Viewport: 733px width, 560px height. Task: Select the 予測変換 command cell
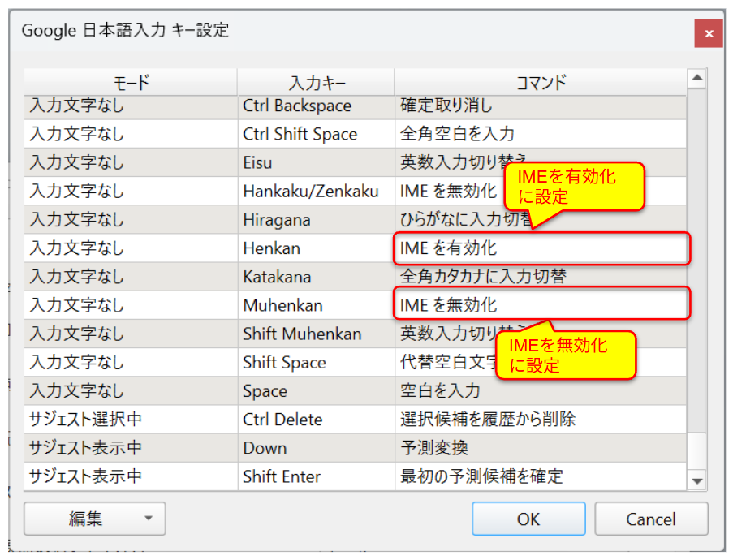pos(541,448)
